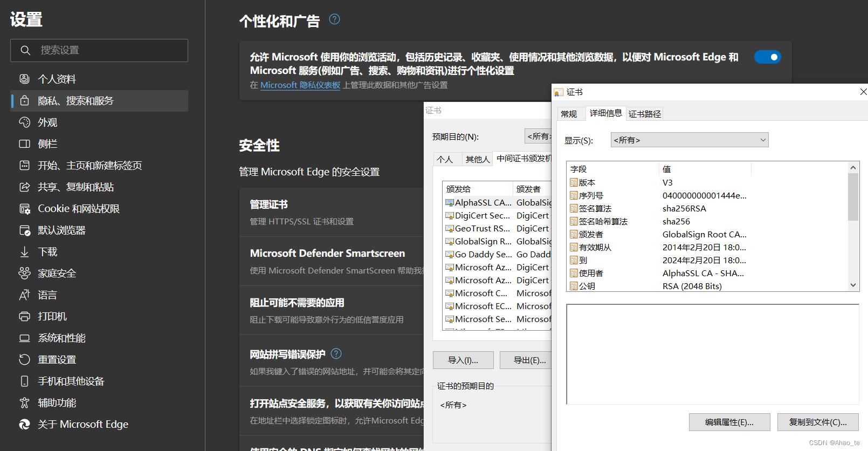The height and width of the screenshot is (451, 868).
Task: Open the 预期目的(N) dropdown
Action: click(x=538, y=136)
